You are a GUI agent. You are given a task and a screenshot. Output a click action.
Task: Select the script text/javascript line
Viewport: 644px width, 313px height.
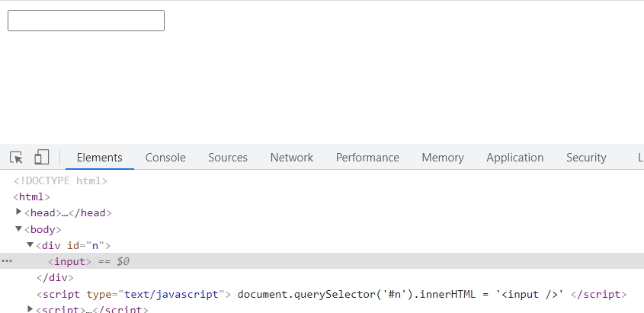click(332, 295)
